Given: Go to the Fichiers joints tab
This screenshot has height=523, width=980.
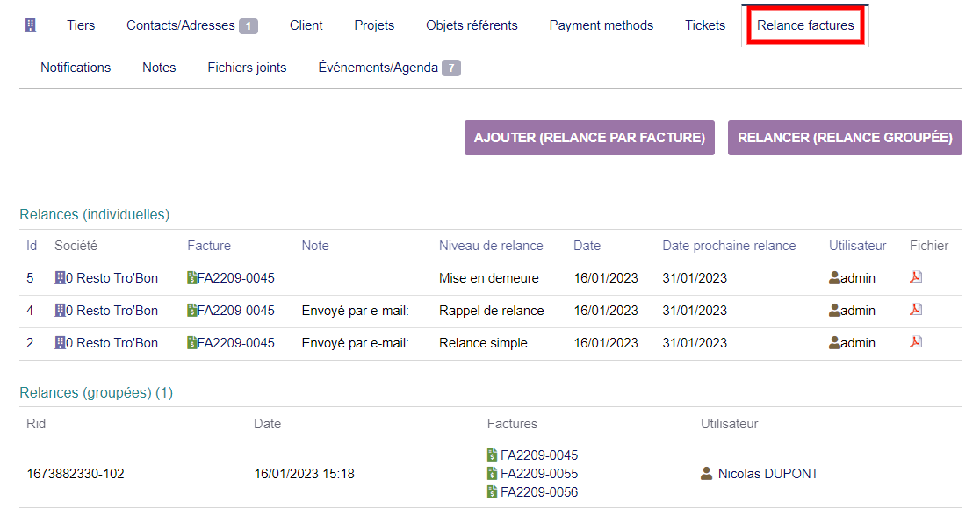Looking at the screenshot, I should (247, 68).
